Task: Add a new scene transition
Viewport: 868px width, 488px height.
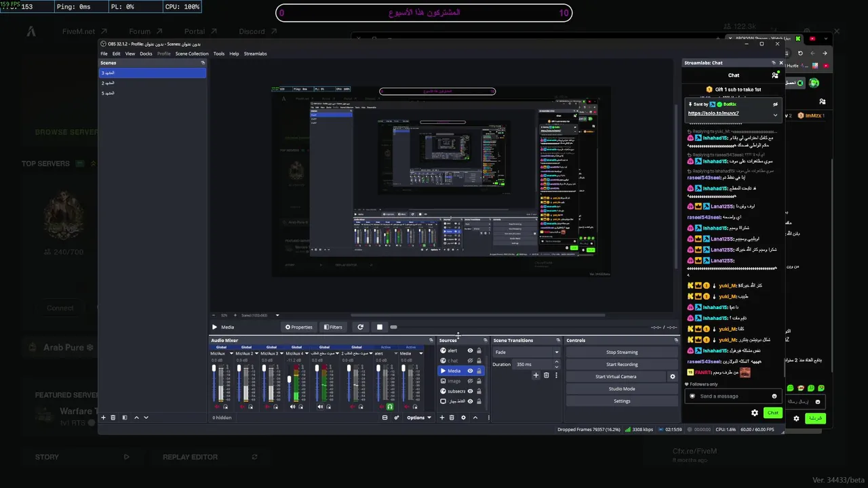Action: click(x=536, y=375)
